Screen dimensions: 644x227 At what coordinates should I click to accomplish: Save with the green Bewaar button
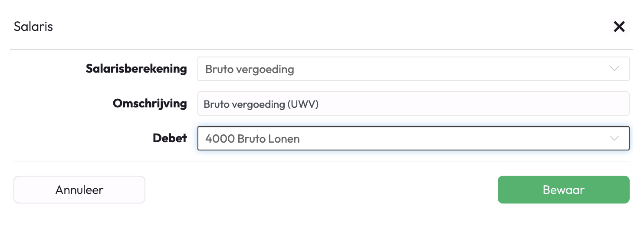563,190
